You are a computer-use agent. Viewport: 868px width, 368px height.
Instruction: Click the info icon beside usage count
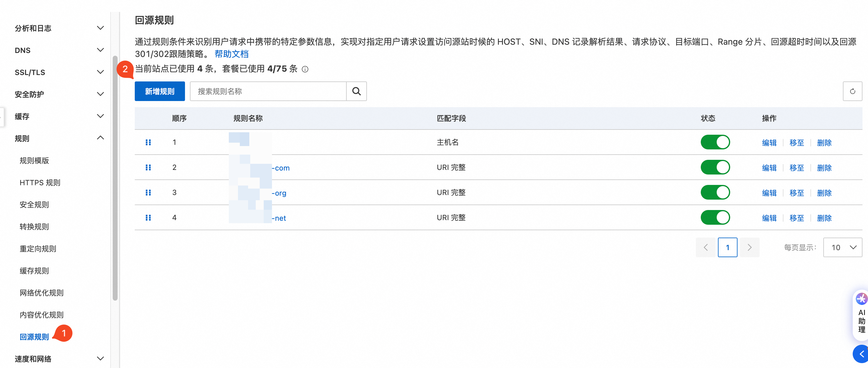[x=305, y=69]
